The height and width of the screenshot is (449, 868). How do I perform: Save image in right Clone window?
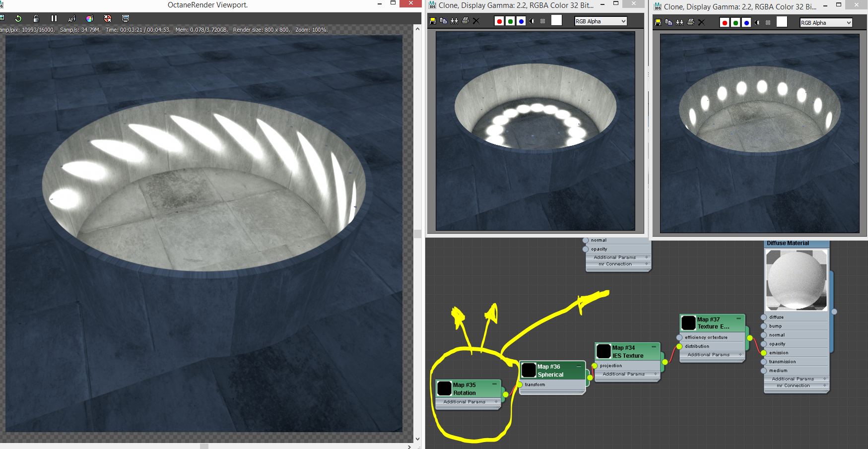click(x=658, y=22)
